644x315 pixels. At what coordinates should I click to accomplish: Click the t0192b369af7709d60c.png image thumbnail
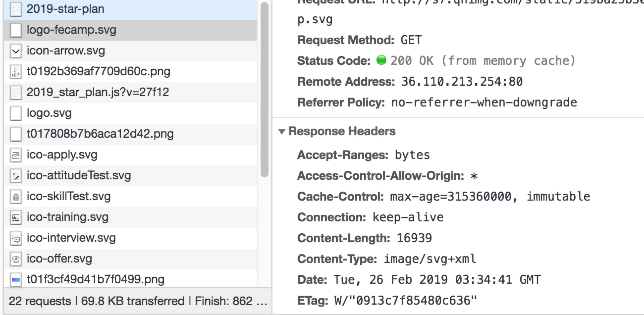(x=16, y=72)
